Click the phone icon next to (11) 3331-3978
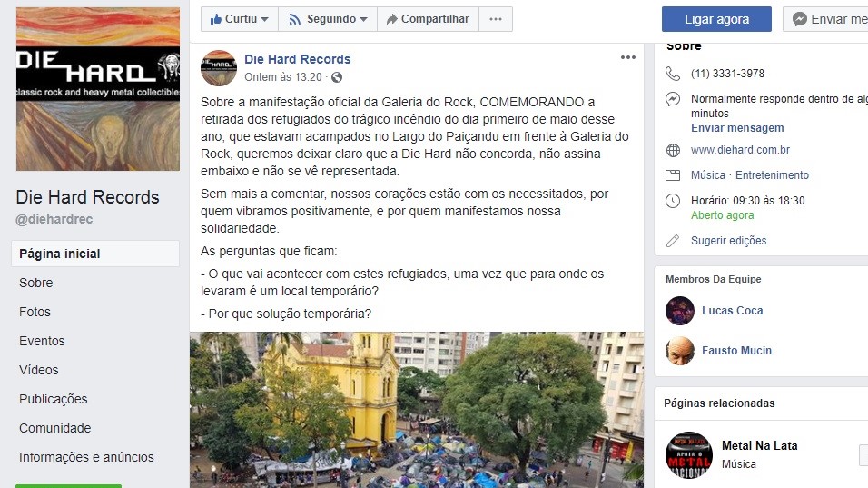868x488 pixels. [x=673, y=74]
